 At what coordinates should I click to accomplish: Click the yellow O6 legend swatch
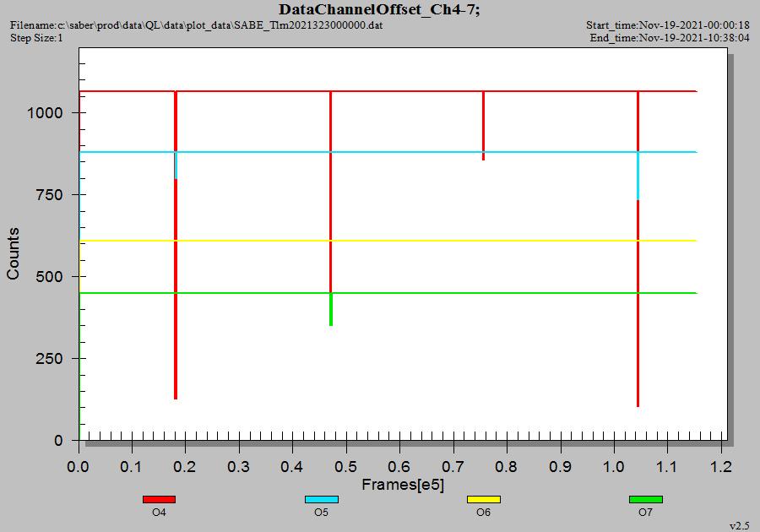(484, 500)
